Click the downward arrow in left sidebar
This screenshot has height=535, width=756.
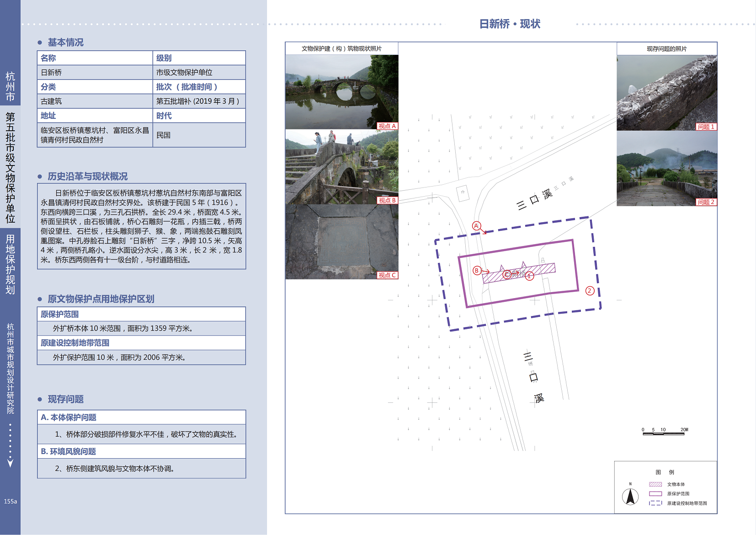pyautogui.click(x=10, y=463)
